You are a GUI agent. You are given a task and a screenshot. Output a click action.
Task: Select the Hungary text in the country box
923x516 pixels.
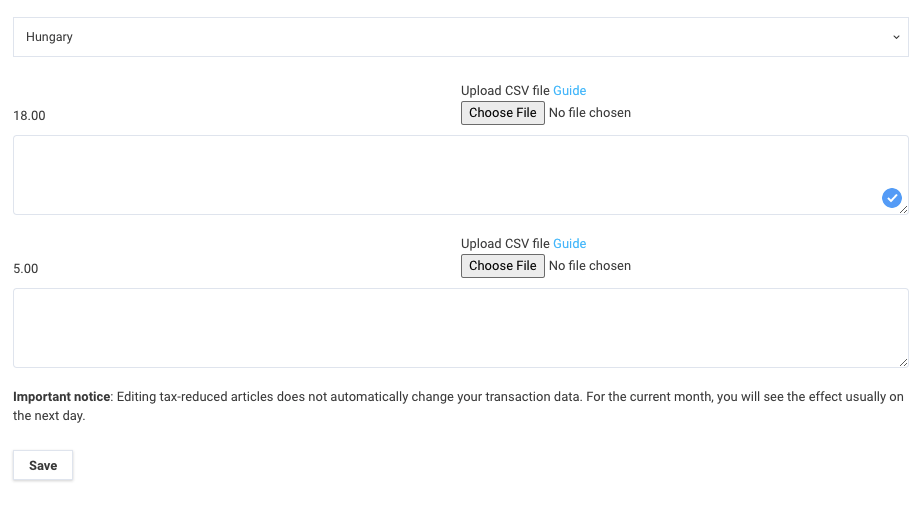tap(49, 37)
